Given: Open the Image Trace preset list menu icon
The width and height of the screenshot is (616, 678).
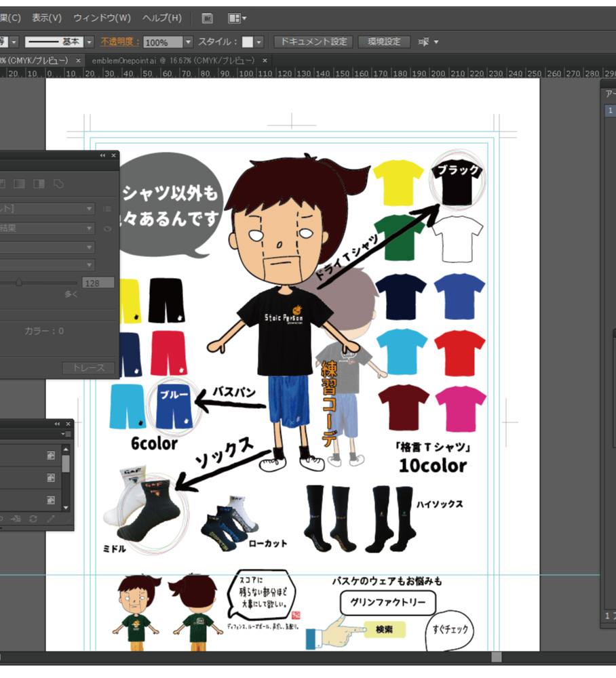Looking at the screenshot, I should (107, 209).
